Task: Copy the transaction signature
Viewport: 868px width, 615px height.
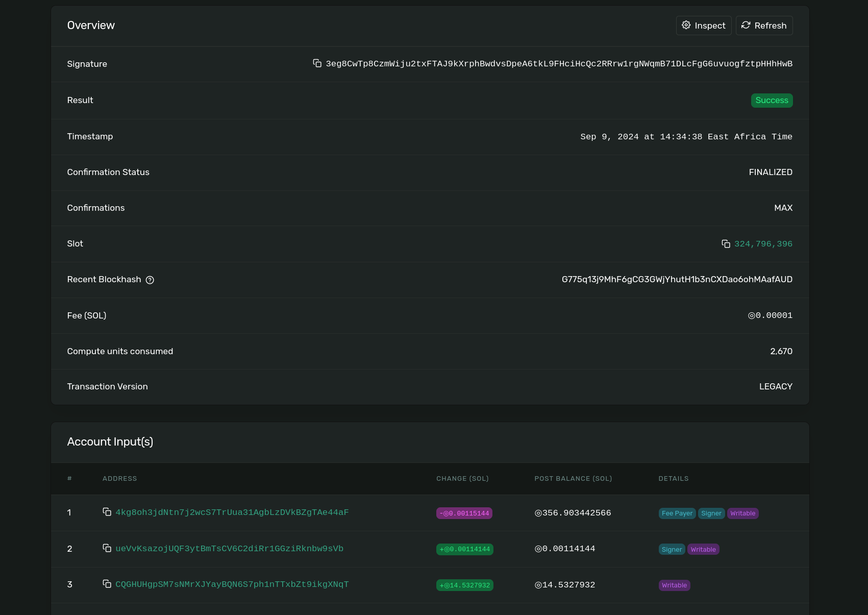Action: (317, 63)
